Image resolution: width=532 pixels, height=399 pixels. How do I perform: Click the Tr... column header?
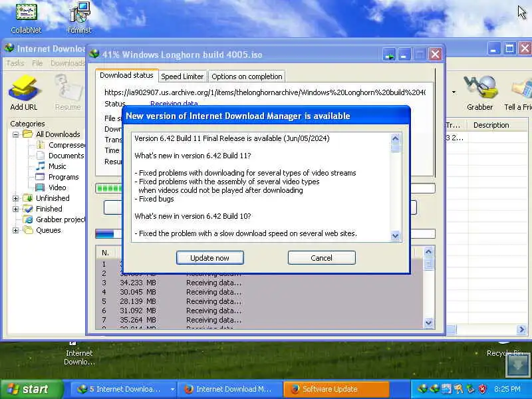click(456, 125)
